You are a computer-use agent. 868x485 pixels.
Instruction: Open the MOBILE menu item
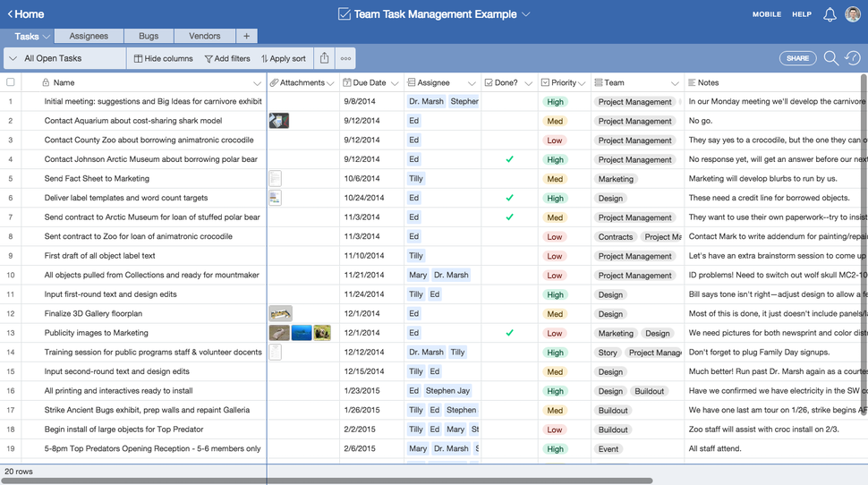pos(767,14)
